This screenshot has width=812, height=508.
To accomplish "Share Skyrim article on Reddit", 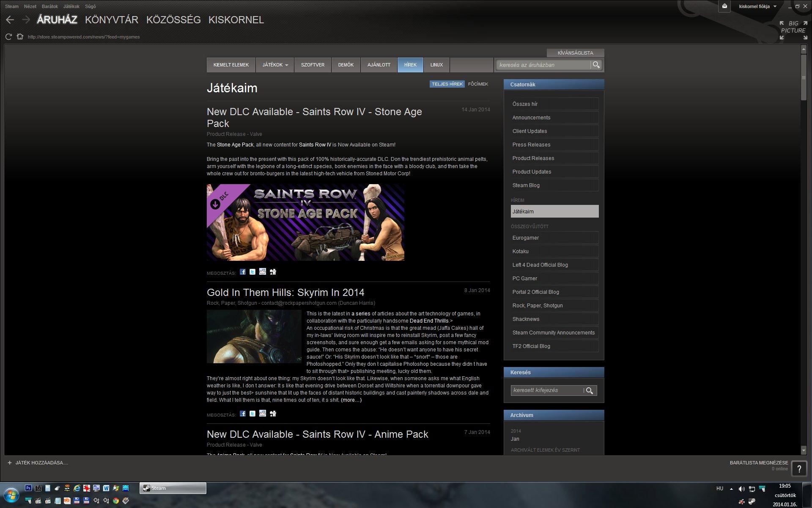I will [x=263, y=414].
